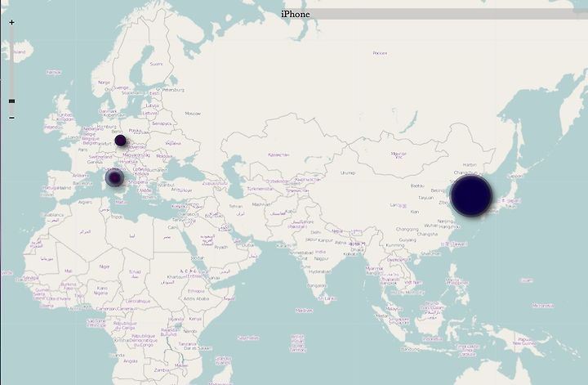Click the Chongqing map label
Viewport: 588px width, 385px height.
coord(407,229)
